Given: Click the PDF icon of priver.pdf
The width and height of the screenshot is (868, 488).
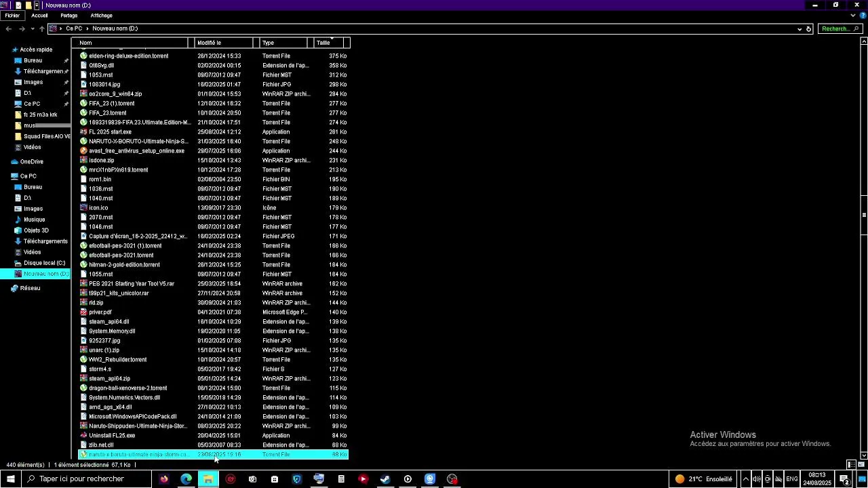Looking at the screenshot, I should pos(83,312).
